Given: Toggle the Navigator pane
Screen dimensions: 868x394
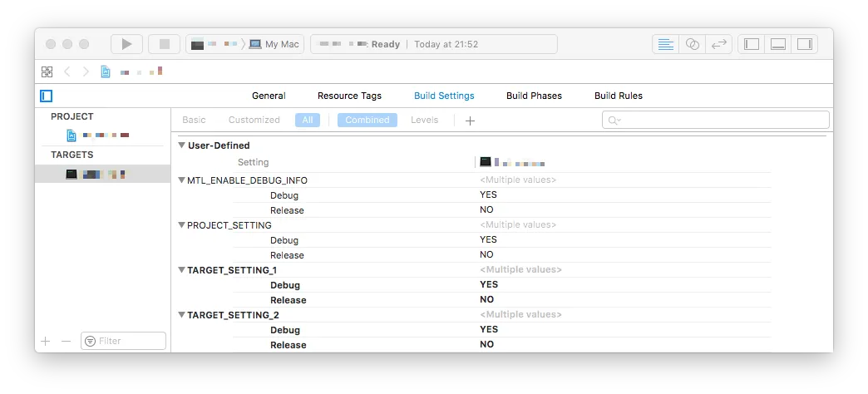Looking at the screenshot, I should click(x=752, y=44).
